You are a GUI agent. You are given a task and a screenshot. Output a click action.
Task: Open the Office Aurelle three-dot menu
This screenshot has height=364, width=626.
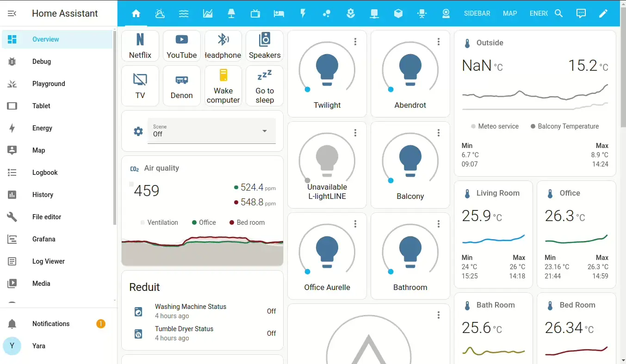click(x=355, y=224)
